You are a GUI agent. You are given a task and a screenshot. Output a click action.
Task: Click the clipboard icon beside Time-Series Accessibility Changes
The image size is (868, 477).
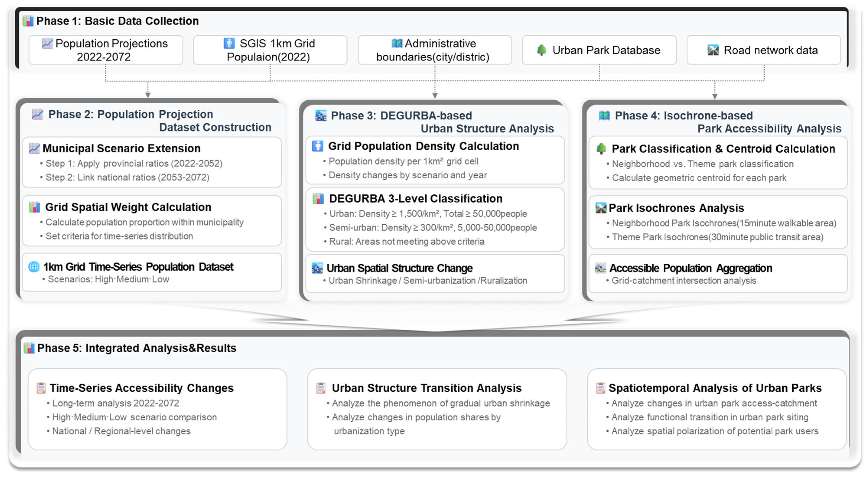coord(41,388)
